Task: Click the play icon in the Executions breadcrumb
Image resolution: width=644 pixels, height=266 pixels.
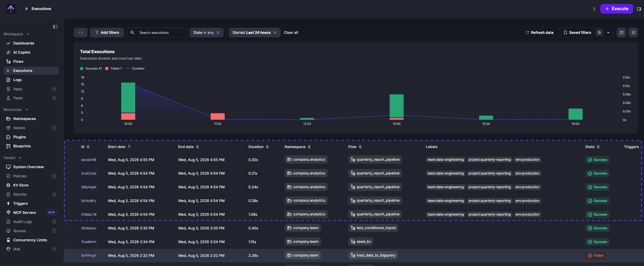Action: (x=27, y=9)
